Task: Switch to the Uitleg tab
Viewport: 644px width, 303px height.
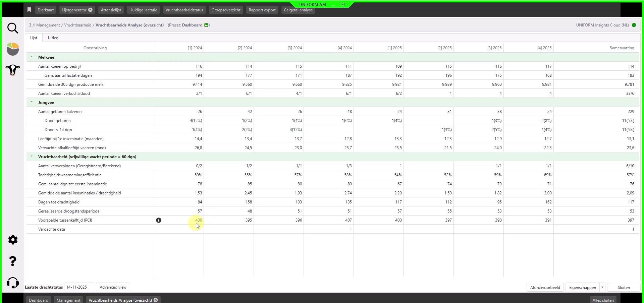Action: click(53, 38)
